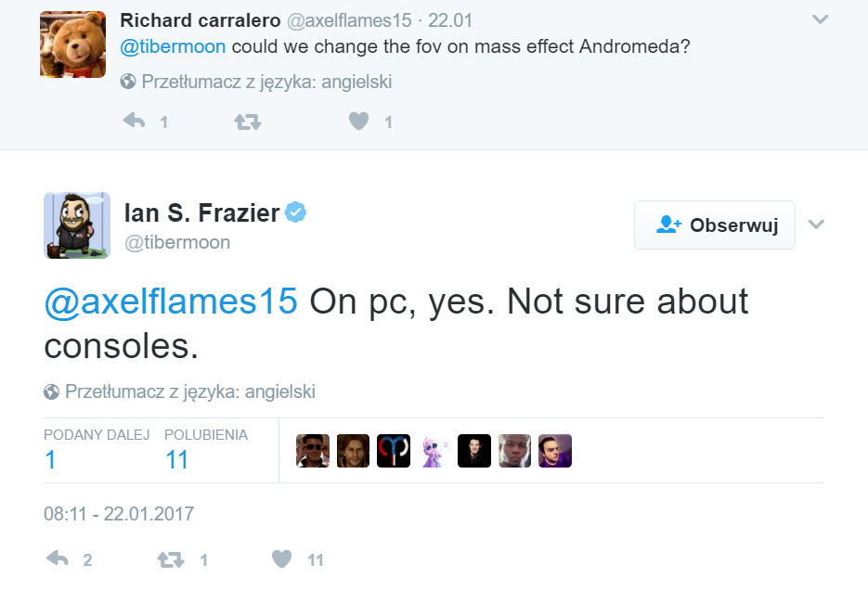
Task: Click Richard carralero's teddy bear avatar
Action: (72, 44)
